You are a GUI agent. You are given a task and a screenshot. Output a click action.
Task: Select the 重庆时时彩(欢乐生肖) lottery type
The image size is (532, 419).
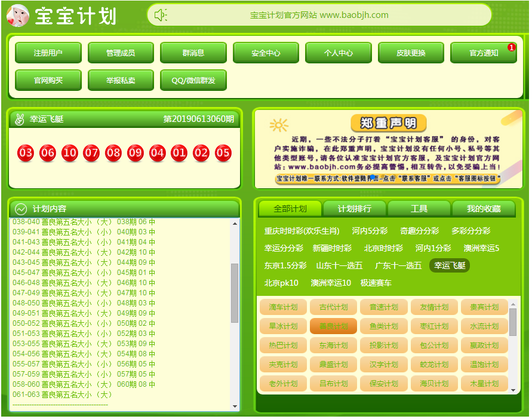[302, 231]
